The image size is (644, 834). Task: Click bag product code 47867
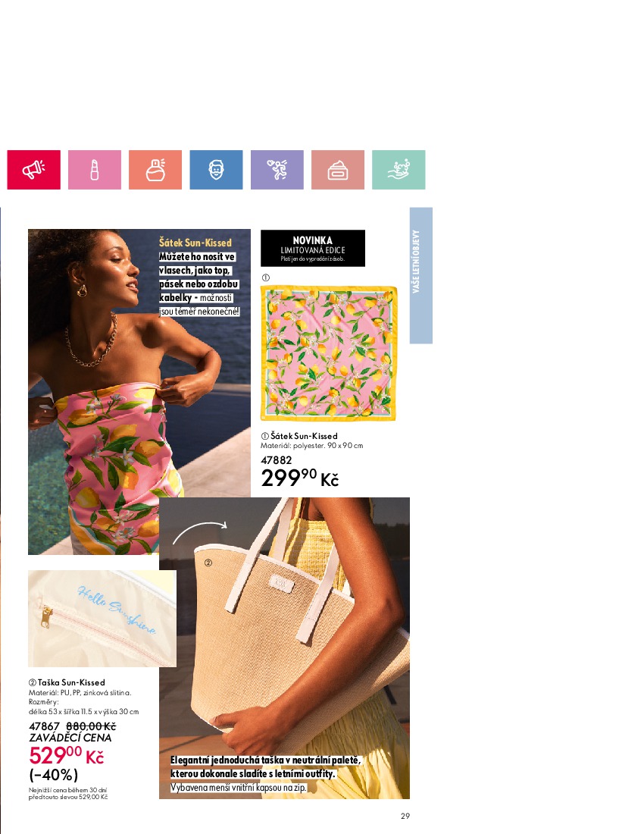click(44, 726)
